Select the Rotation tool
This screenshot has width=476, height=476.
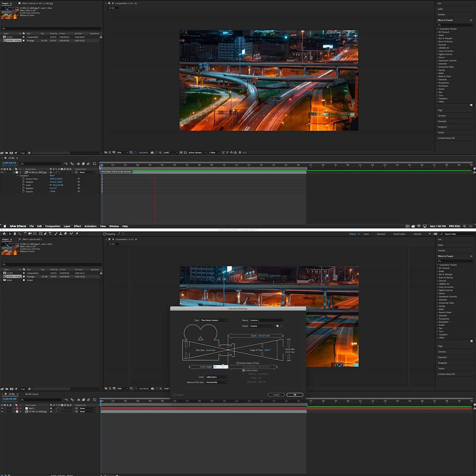[25, 234]
